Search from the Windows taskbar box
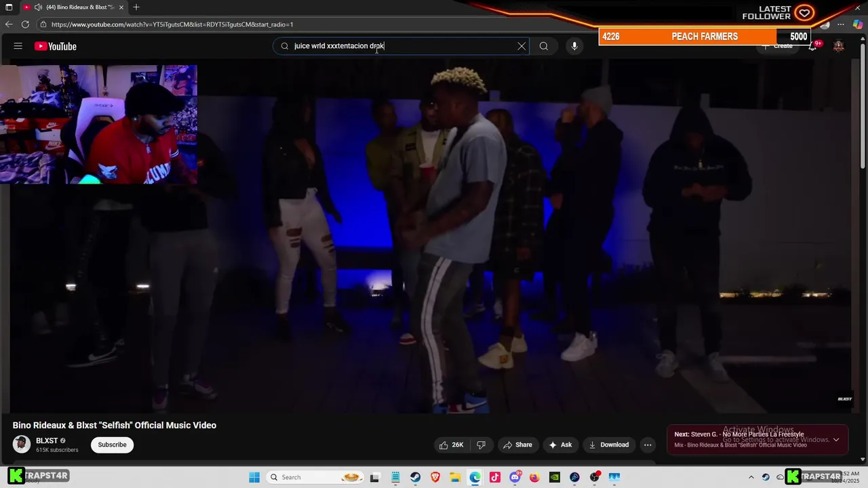 (x=316, y=477)
